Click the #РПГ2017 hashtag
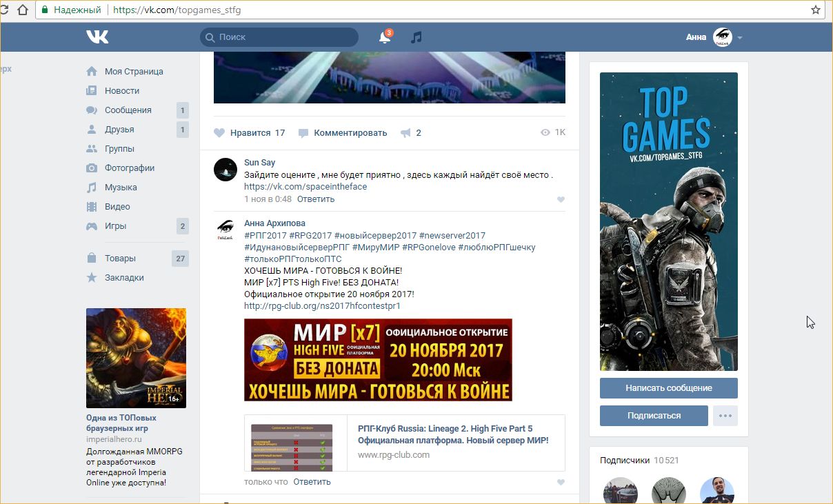 (x=265, y=235)
